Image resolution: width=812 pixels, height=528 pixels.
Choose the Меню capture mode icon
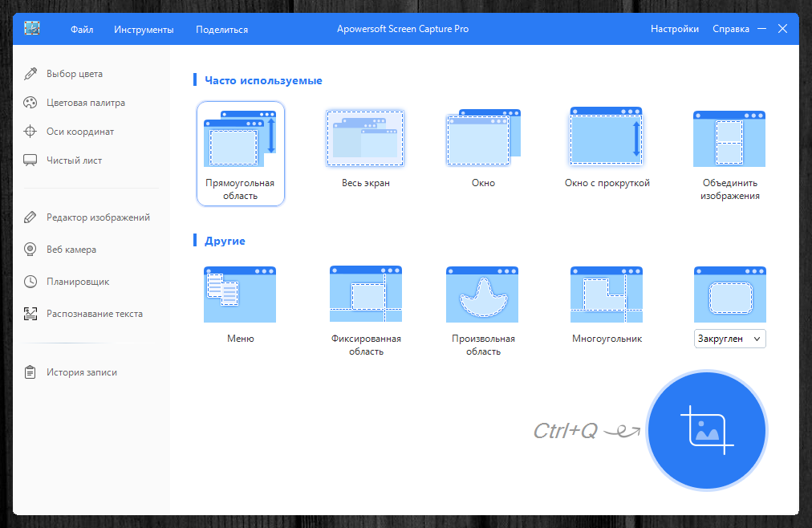pyautogui.click(x=240, y=294)
